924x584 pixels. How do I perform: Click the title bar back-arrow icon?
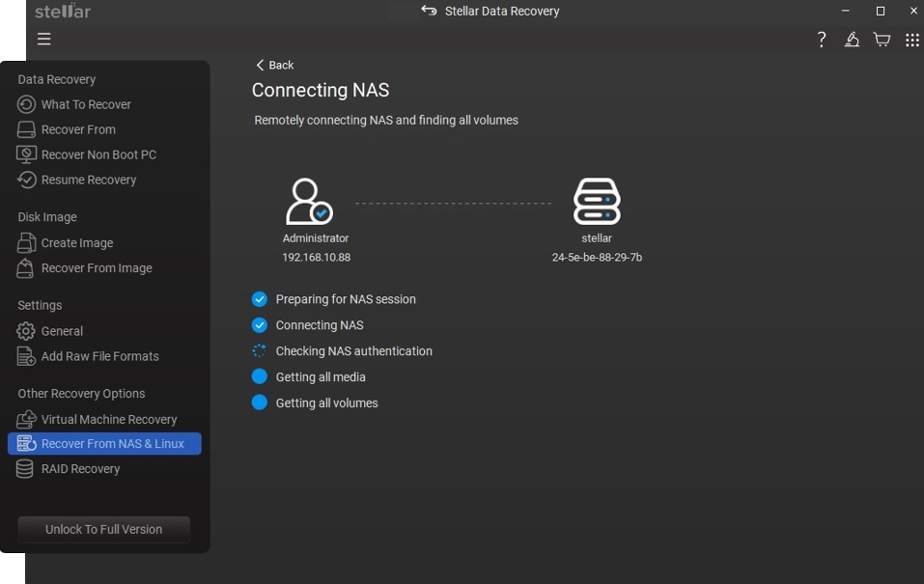[x=429, y=11]
